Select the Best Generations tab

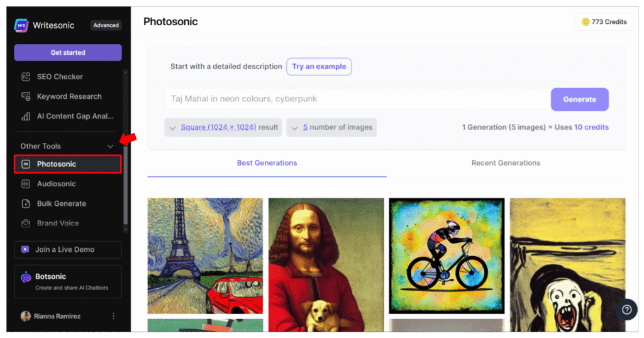click(x=267, y=163)
